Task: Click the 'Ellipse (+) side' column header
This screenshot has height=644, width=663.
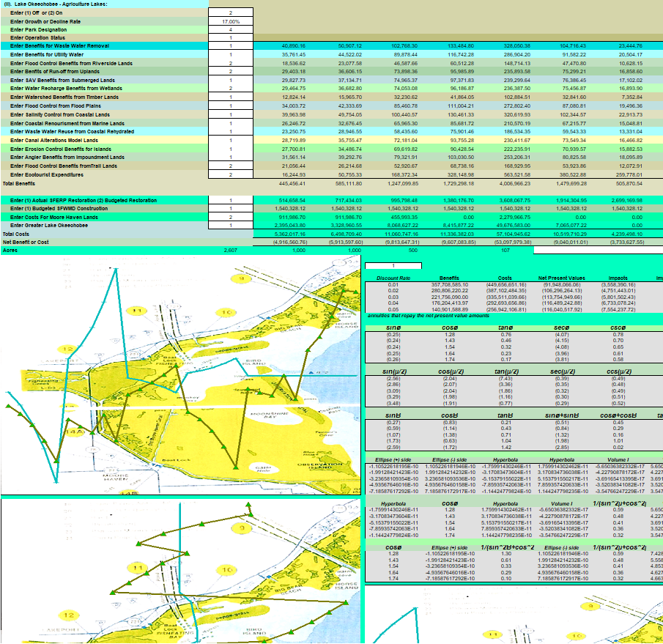Action: [388, 459]
